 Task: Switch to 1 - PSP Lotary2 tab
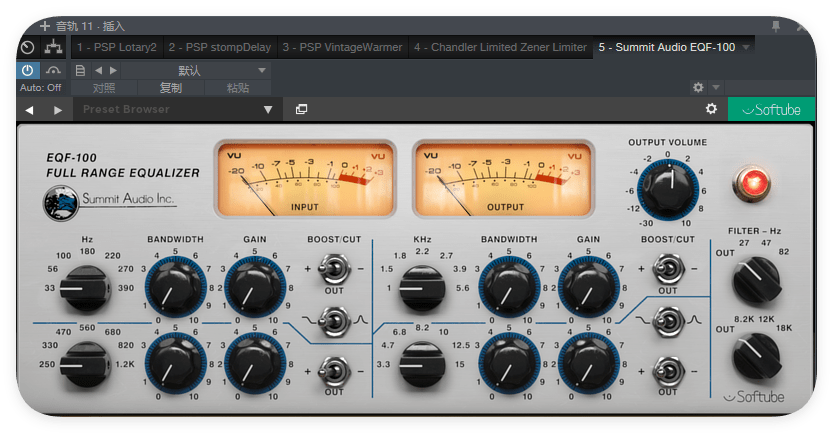pos(117,47)
